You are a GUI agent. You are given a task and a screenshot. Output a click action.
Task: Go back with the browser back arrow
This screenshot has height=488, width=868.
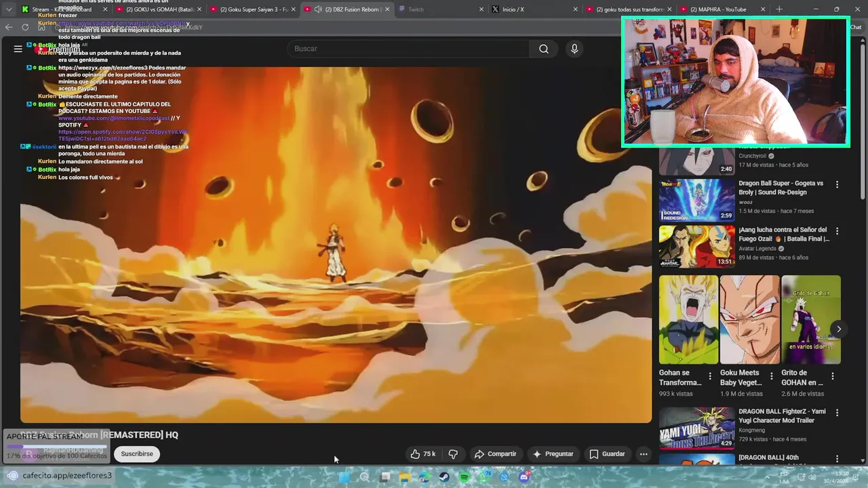tap(9, 27)
